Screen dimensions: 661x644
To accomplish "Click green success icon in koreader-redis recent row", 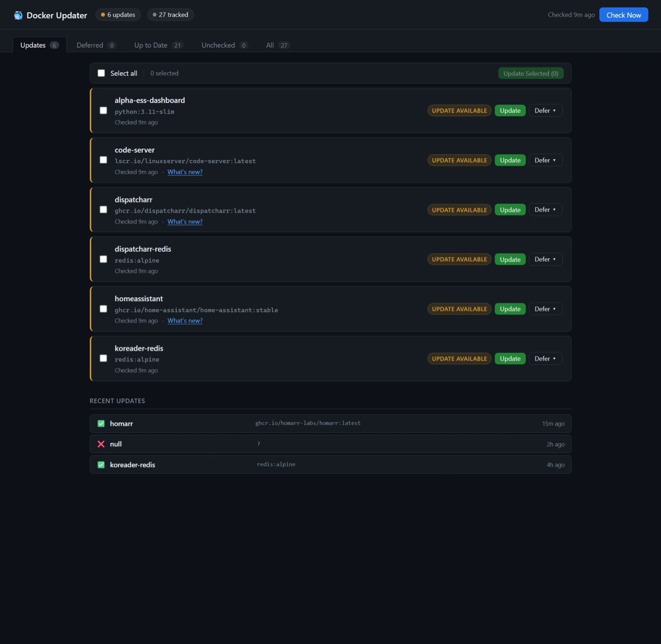I will (101, 465).
